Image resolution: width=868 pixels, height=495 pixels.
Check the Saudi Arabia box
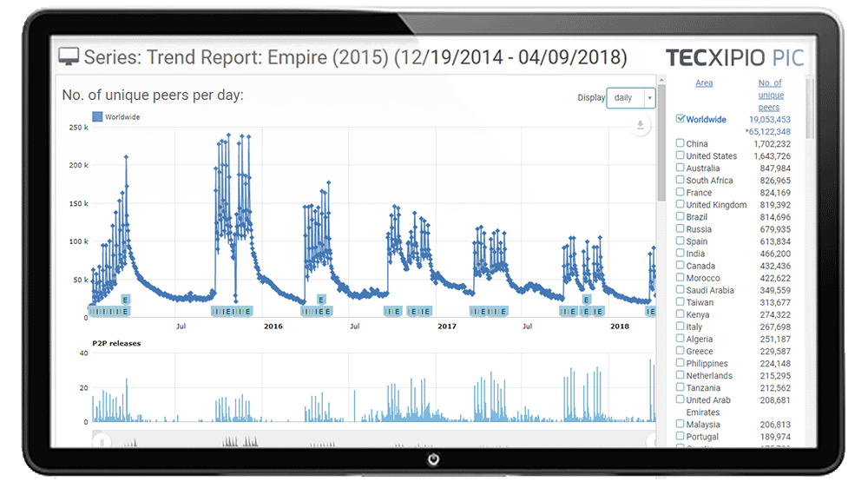click(x=681, y=289)
